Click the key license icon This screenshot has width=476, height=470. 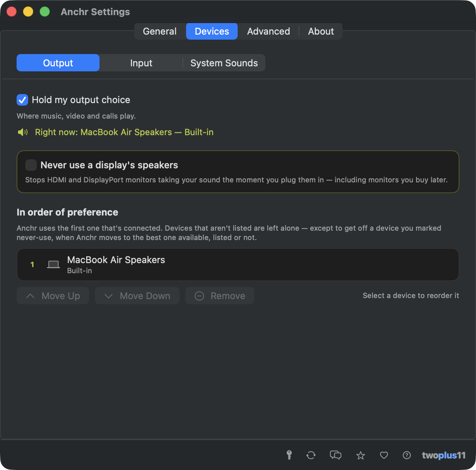click(289, 455)
